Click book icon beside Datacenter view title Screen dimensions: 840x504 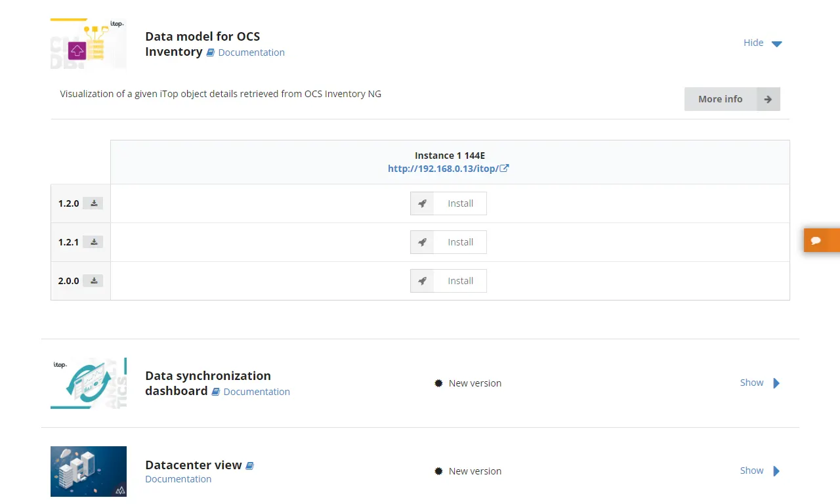(x=249, y=466)
